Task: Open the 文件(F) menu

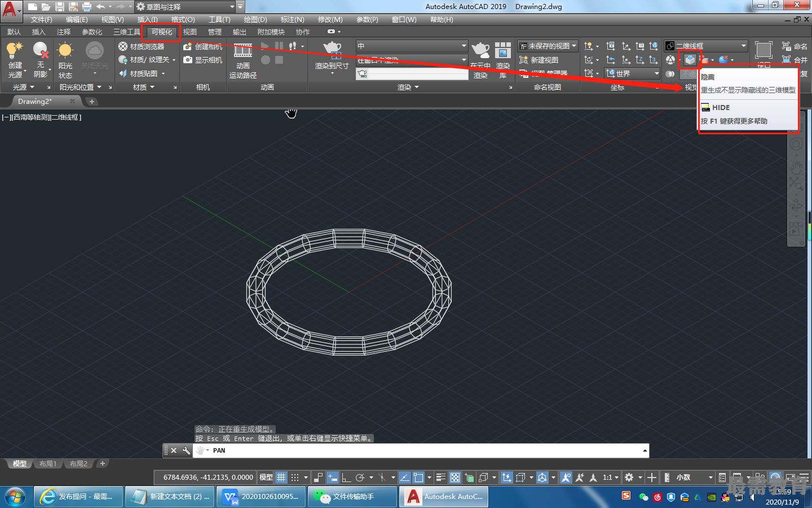Action: pyautogui.click(x=42, y=20)
